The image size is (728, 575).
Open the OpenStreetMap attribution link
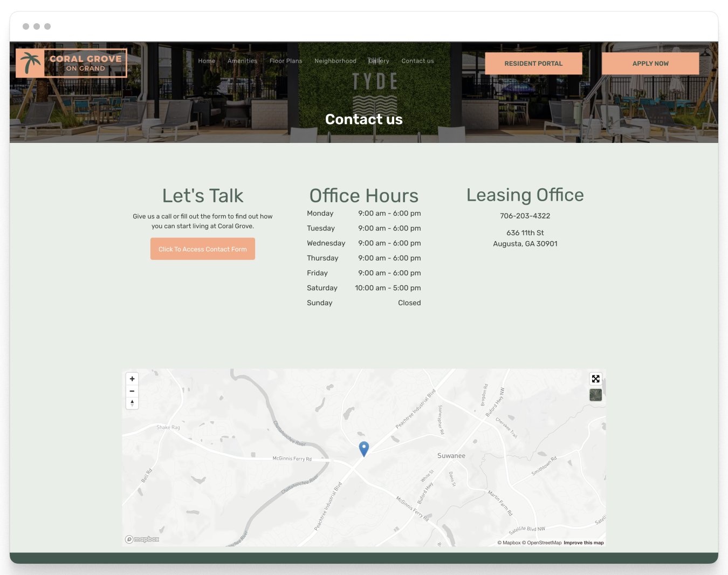[x=544, y=543]
